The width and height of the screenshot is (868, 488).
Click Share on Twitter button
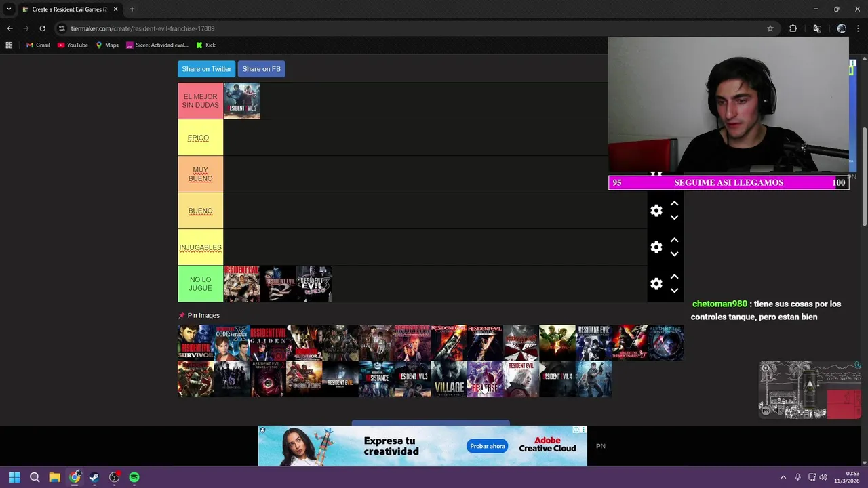pos(206,69)
